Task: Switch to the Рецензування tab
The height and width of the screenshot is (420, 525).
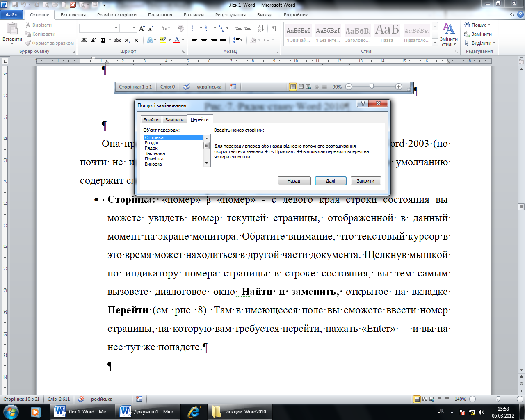Action: coord(231,14)
